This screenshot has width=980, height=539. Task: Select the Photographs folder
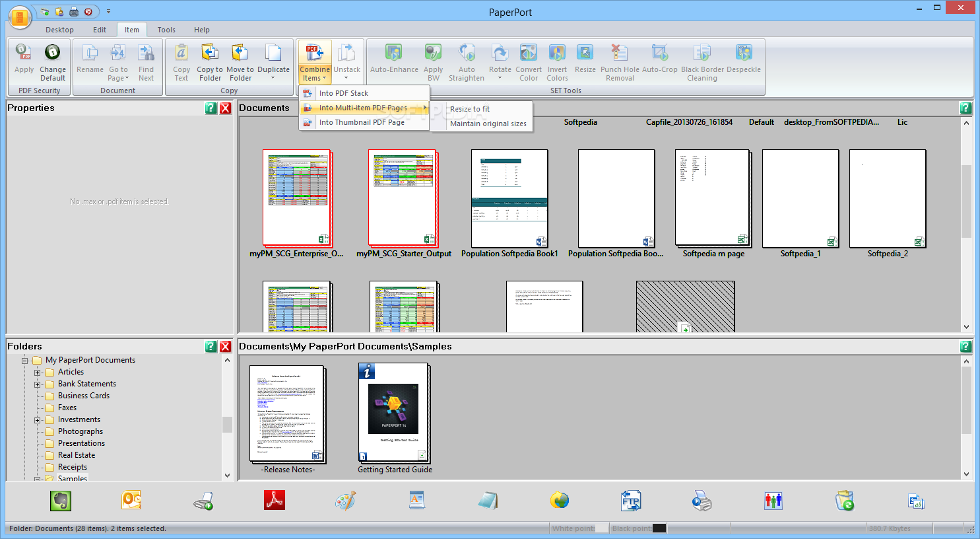coord(81,431)
